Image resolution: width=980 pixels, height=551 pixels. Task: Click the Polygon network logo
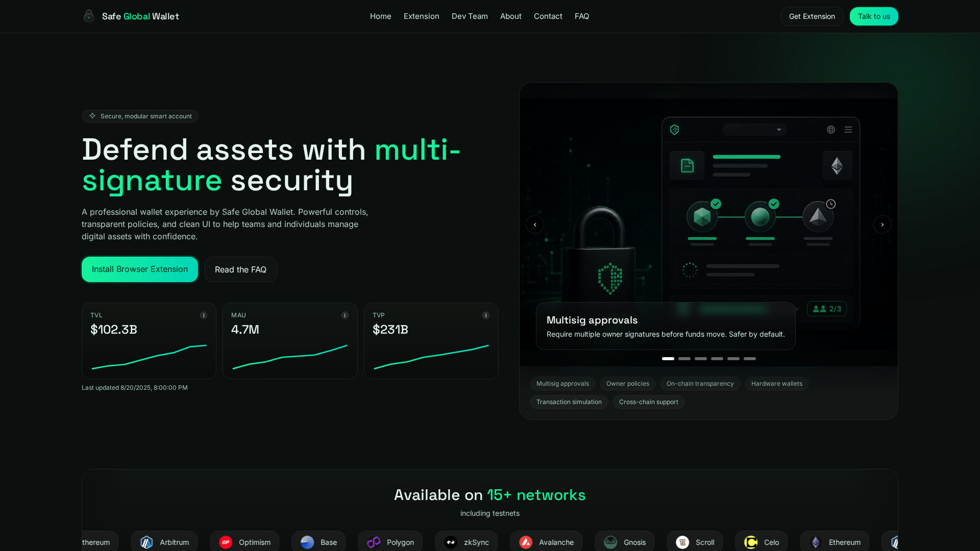coord(374,542)
